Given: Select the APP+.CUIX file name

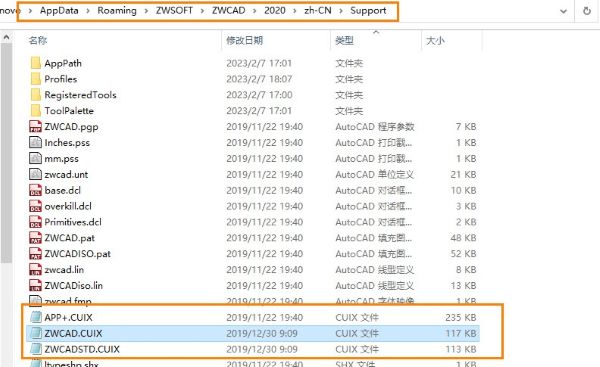Looking at the screenshot, I should coord(68,318).
